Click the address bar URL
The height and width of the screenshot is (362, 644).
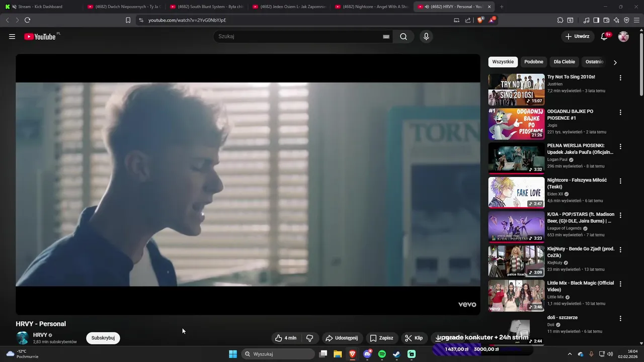(187, 20)
